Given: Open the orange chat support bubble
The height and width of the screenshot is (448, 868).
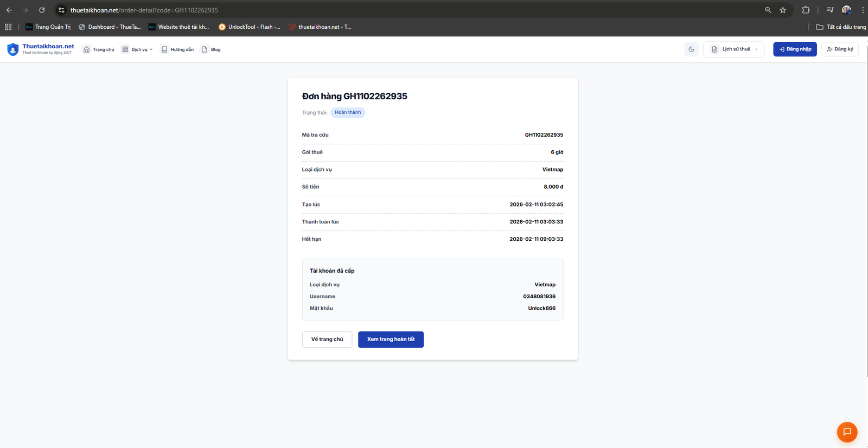Looking at the screenshot, I should tap(847, 432).
